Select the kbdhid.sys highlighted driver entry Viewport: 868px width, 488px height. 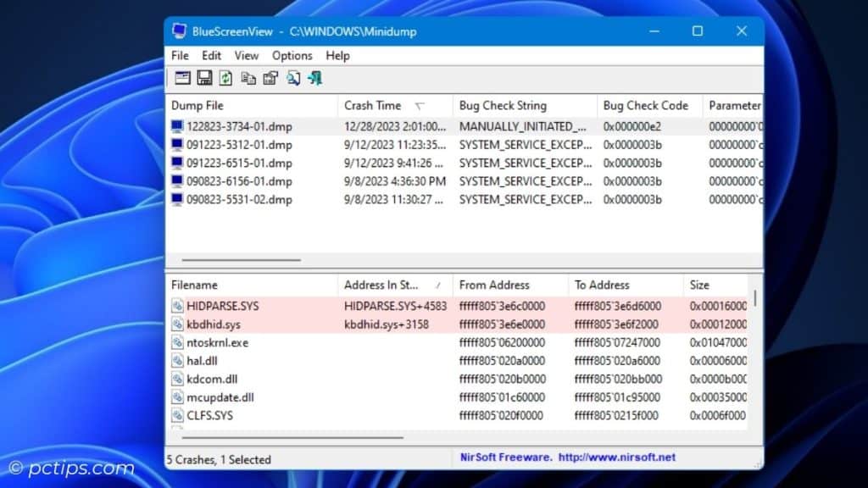(x=215, y=324)
